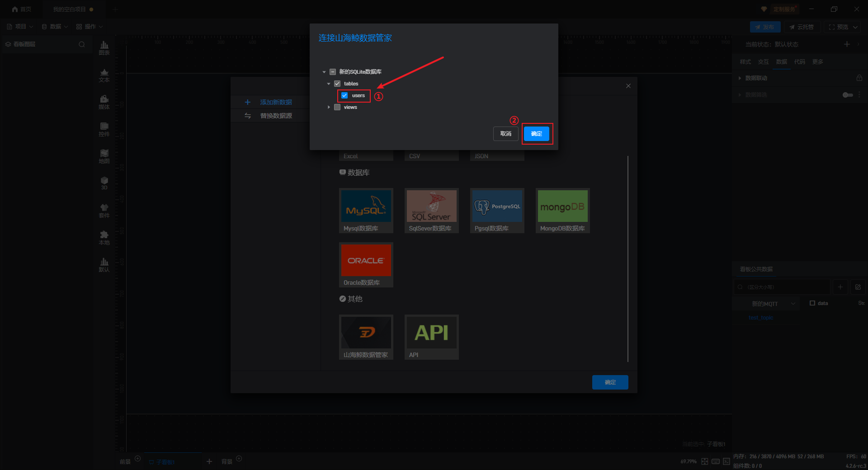Expand the 数据联动 section
The image size is (868, 470).
pos(740,78)
